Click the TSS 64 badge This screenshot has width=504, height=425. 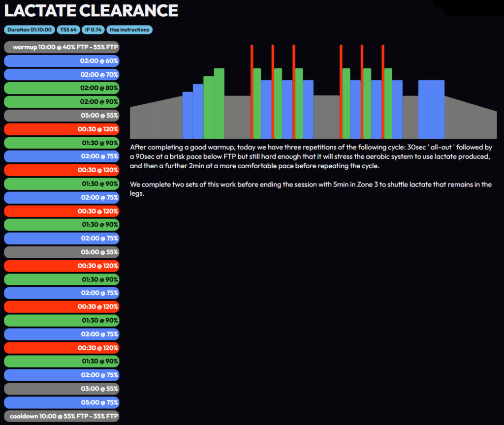point(68,30)
